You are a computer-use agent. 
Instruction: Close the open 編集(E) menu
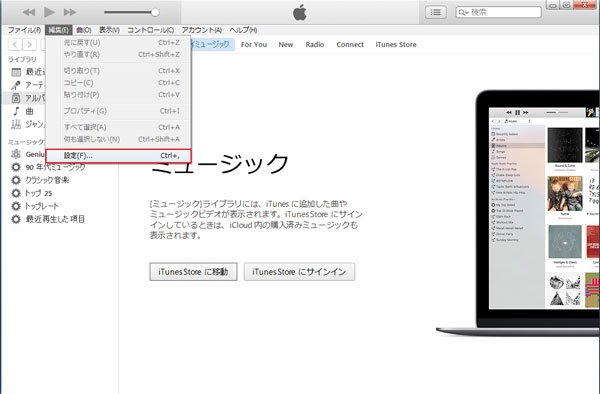59,30
